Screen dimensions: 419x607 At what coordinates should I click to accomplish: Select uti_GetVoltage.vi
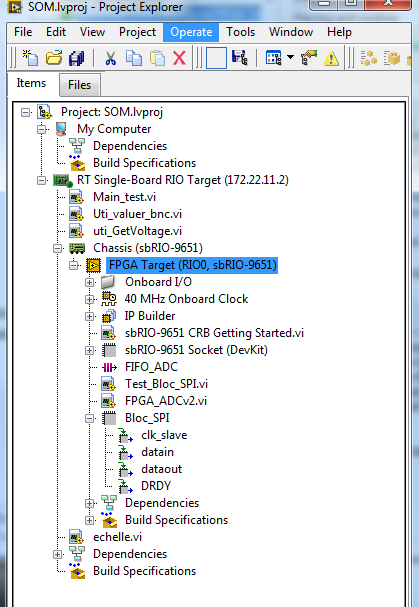click(x=137, y=231)
